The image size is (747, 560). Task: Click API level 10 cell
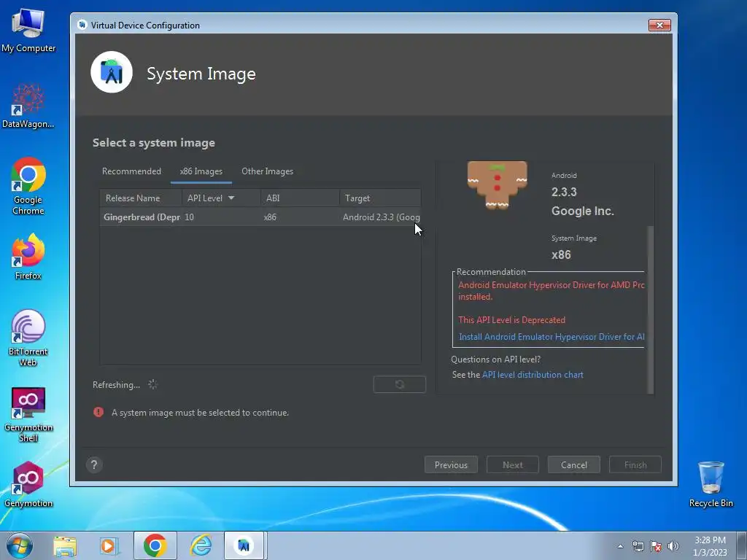click(221, 217)
